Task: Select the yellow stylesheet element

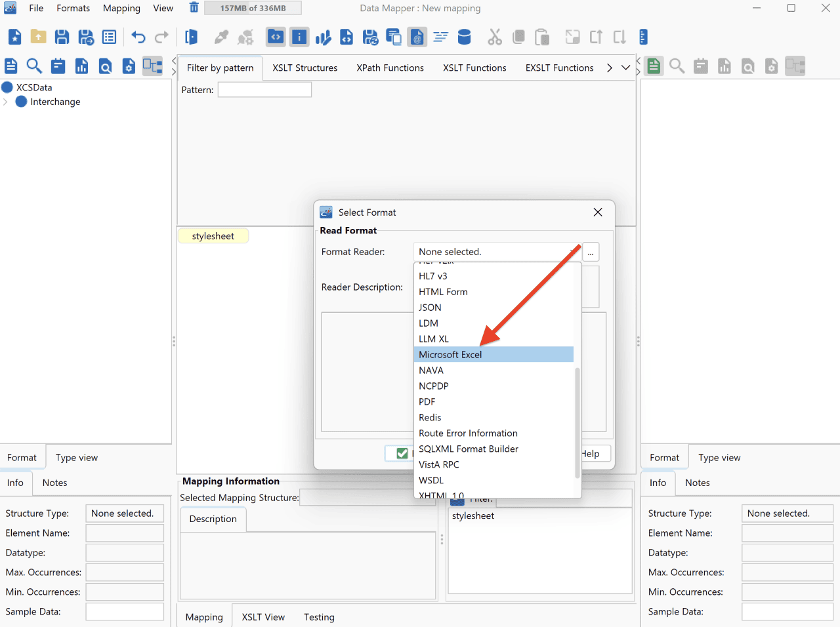Action: 213,236
